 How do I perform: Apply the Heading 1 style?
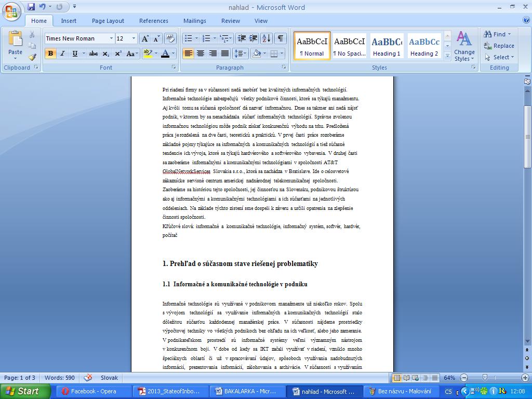[387, 46]
